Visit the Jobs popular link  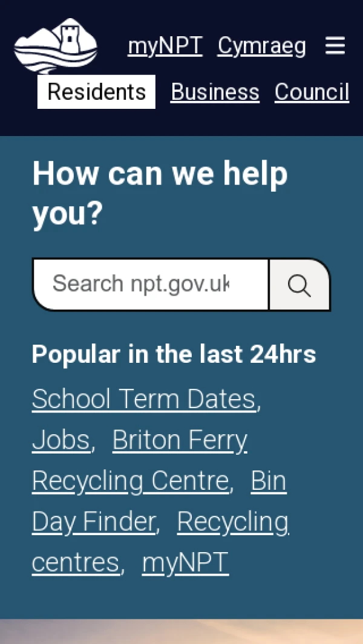click(x=60, y=440)
